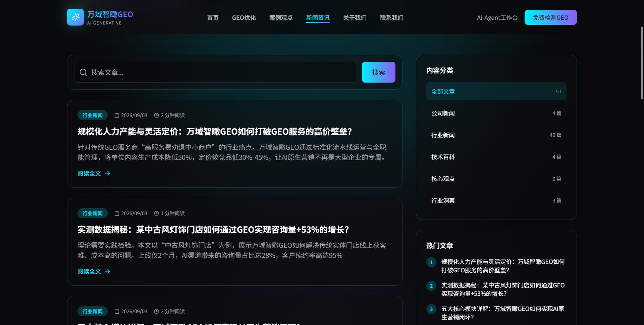Viewport: 644px width, 325px height.
Task: Click the 2 分钟阅读 text on first article
Action: 173,115
